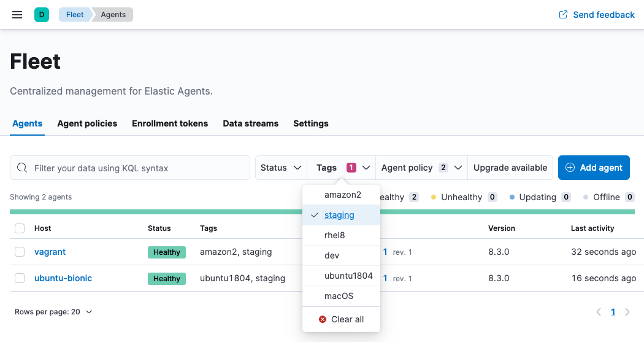Click the Send feedback external link icon
The image size is (644, 342).
(x=563, y=15)
